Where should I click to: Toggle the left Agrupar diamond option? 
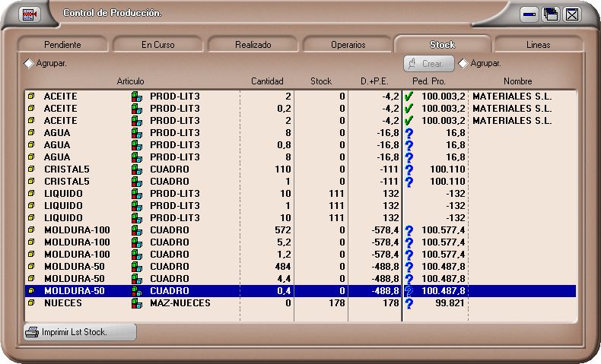[x=29, y=64]
